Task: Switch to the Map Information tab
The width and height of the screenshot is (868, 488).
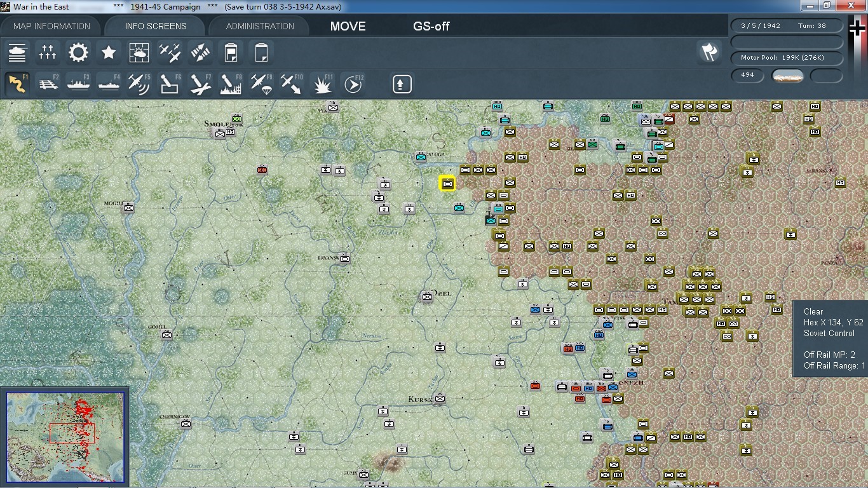Action: point(52,26)
